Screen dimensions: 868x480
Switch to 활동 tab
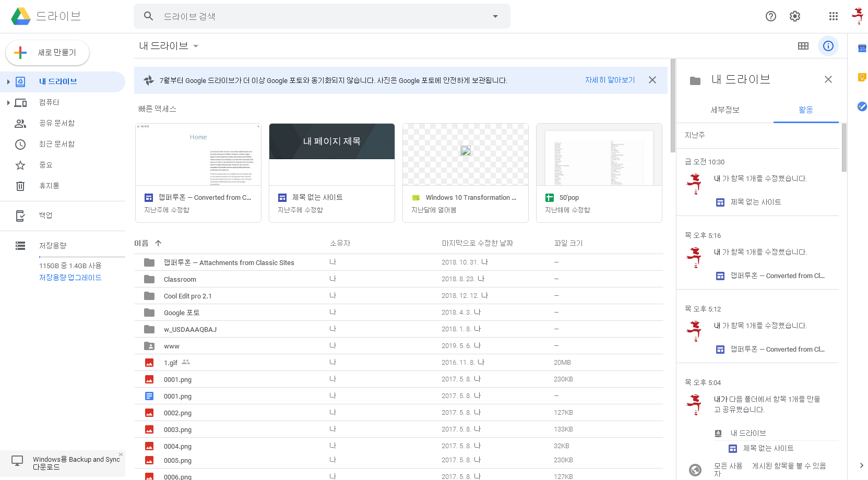coord(806,110)
